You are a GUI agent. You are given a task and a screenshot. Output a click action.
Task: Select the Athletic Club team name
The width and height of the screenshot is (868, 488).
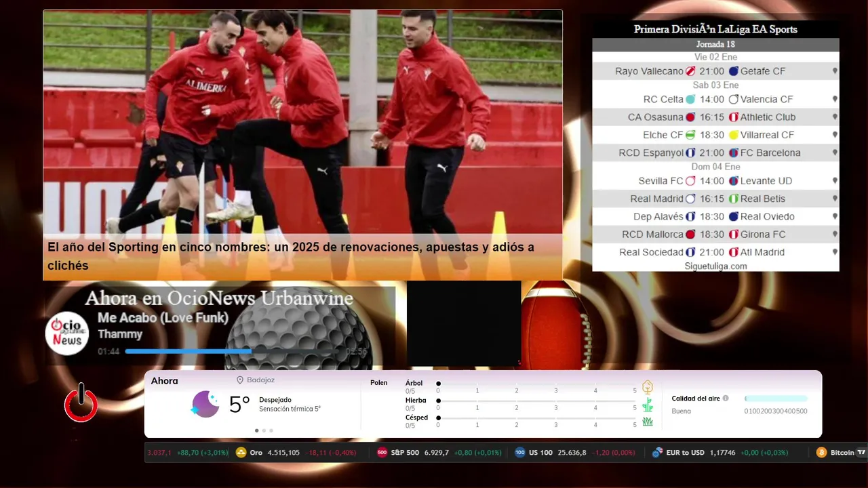click(768, 117)
